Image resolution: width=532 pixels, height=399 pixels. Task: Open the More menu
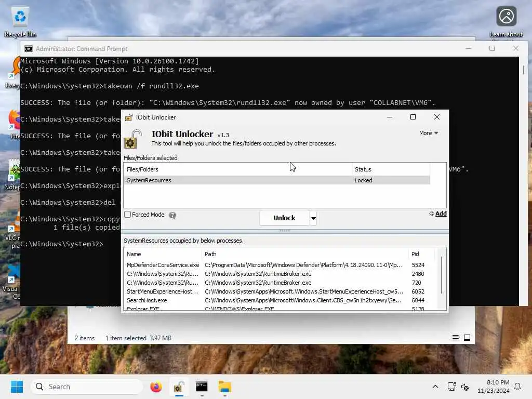click(429, 133)
